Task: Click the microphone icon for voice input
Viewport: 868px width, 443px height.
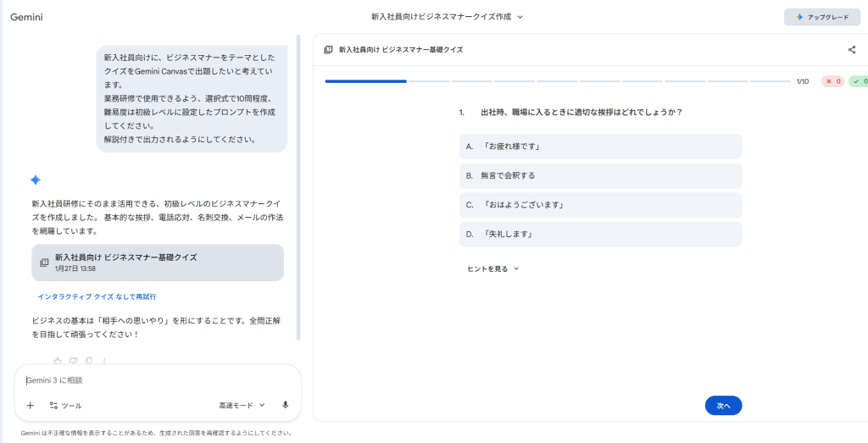Action: tap(285, 406)
